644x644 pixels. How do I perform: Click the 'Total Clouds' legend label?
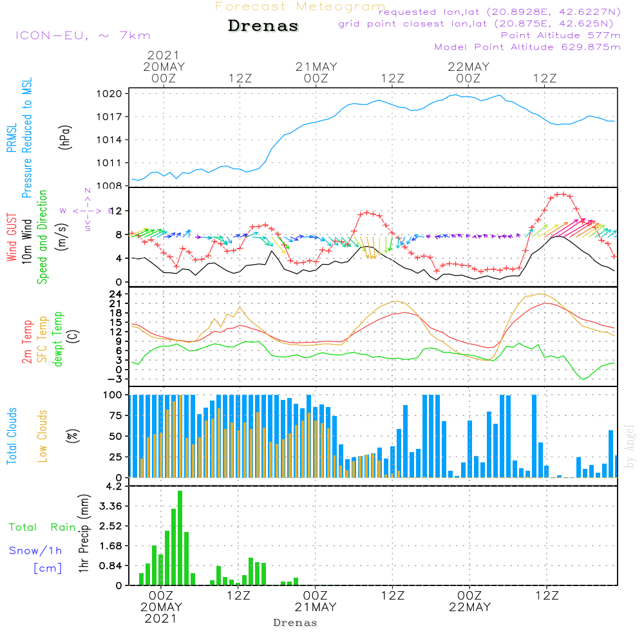[12, 436]
